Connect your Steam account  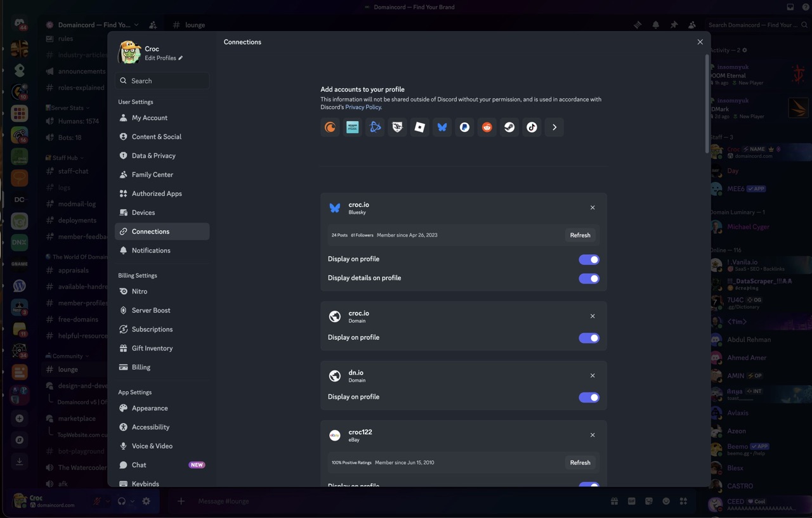tap(509, 127)
